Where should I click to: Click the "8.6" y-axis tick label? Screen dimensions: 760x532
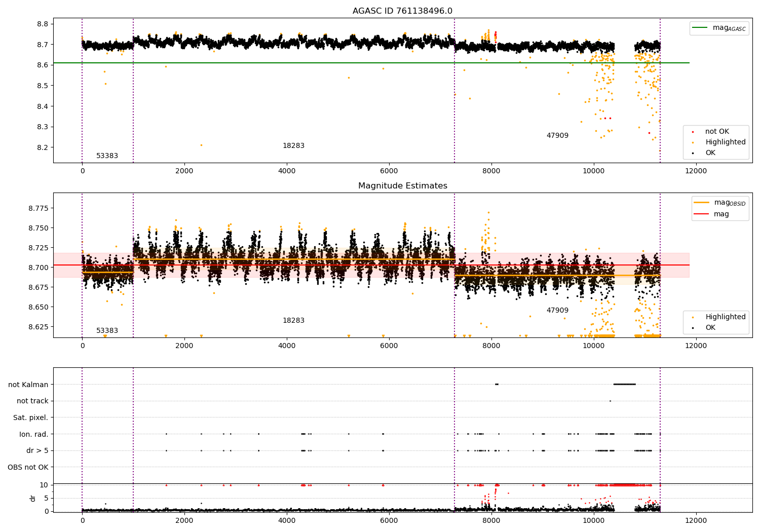pyautogui.click(x=43, y=65)
